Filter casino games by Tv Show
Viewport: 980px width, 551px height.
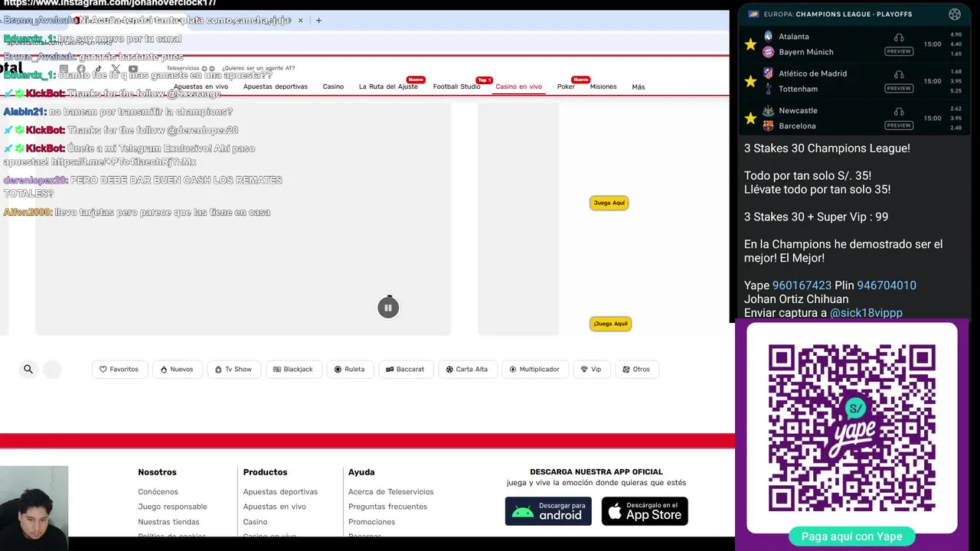[234, 369]
